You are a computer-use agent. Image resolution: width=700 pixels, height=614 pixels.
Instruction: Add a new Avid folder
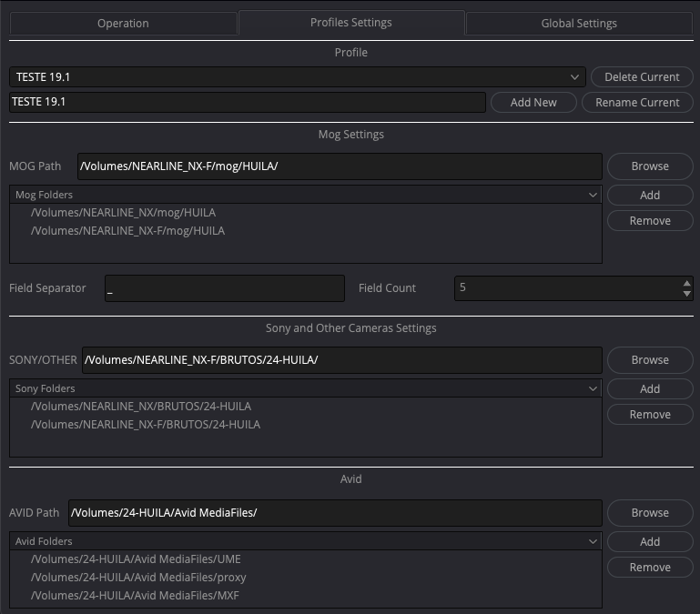650,542
